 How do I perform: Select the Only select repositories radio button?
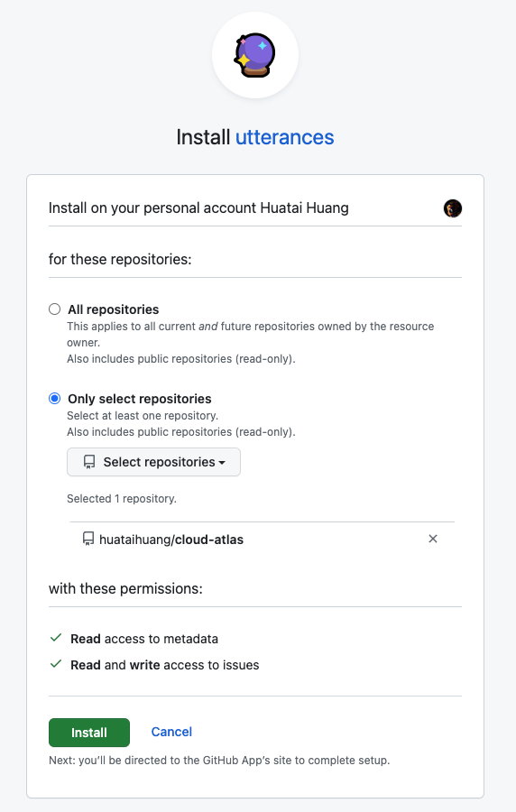54,398
